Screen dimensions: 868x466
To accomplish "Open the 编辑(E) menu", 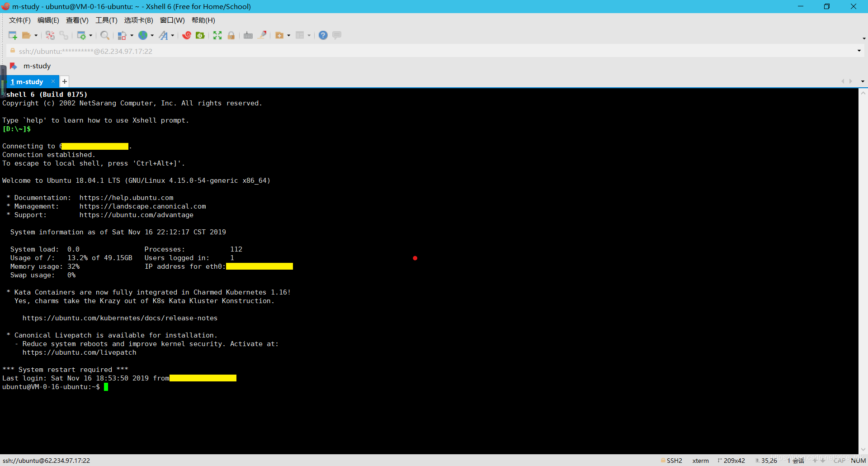I will point(48,20).
